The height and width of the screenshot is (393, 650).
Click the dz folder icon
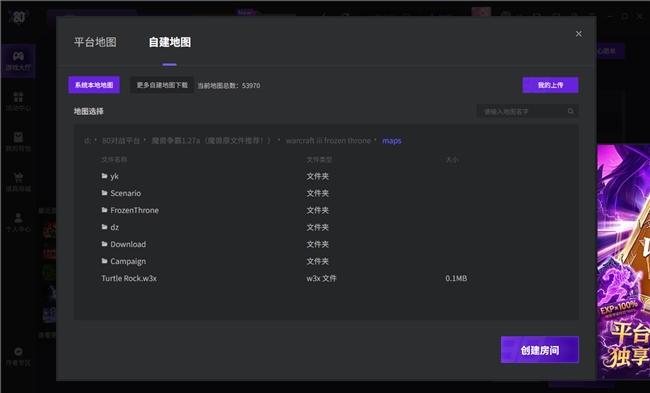pos(104,227)
